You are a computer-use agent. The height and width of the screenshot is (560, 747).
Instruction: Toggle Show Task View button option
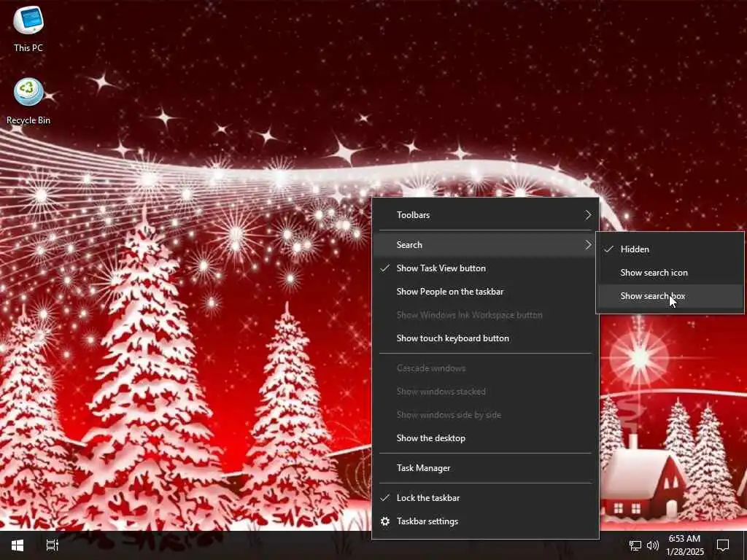point(485,268)
